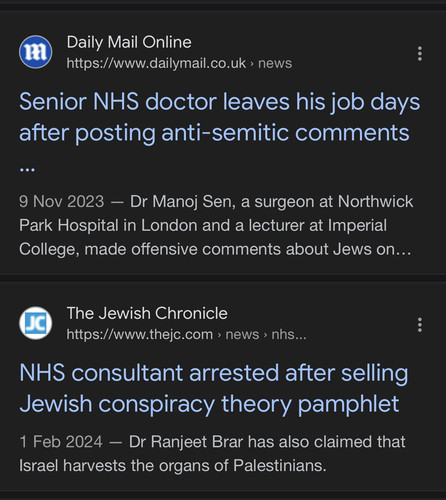The height and width of the screenshot is (500, 446).
Task: Open three-dot menu for Jewish Chronicle result
Action: point(420,325)
